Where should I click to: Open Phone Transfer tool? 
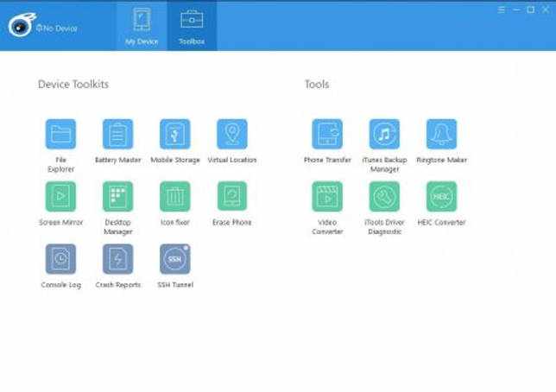click(x=327, y=134)
